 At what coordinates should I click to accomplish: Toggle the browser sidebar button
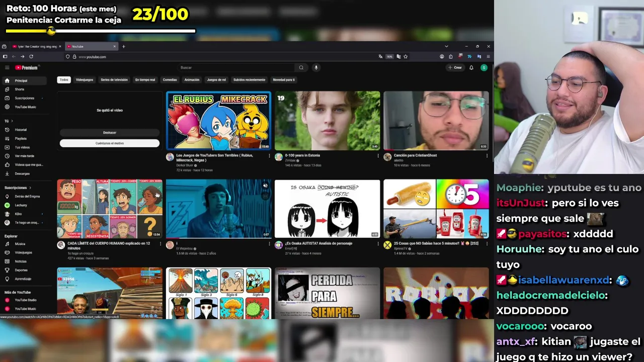(5, 57)
